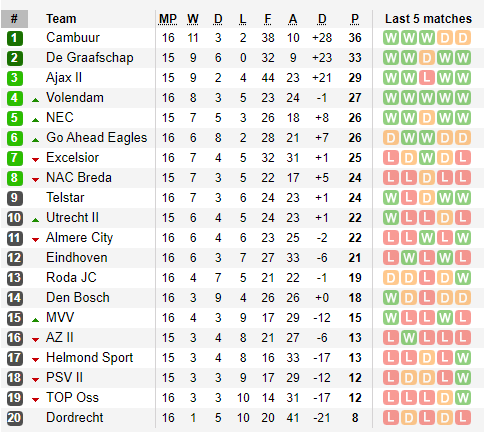Click the red down arrow beside TOP Oss
486x432 pixels.
36,400
